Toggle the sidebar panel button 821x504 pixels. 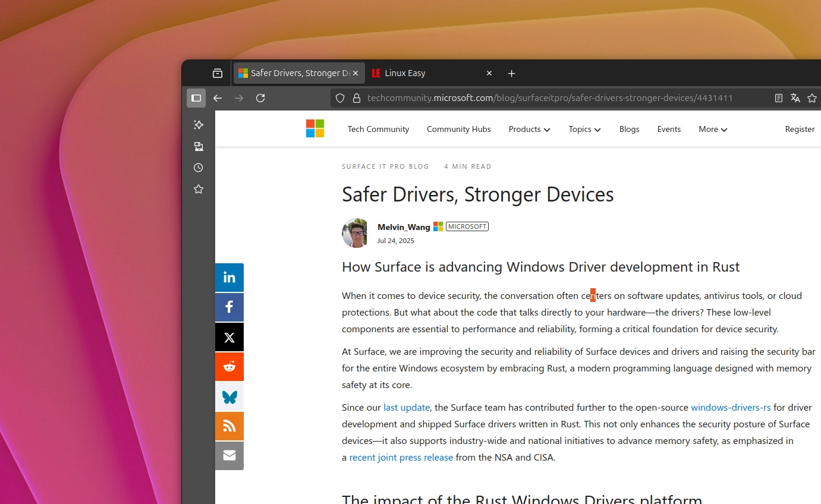coord(196,98)
